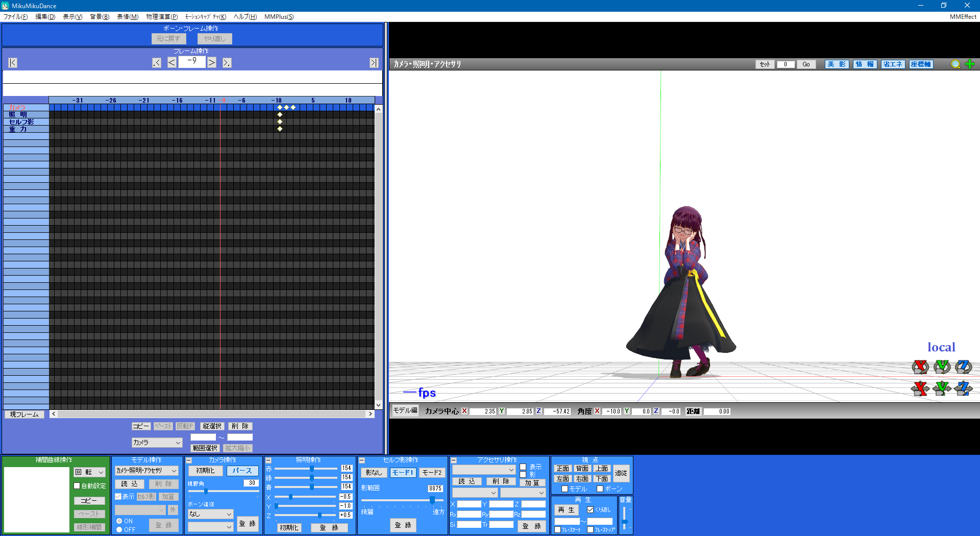Select the OFF radio button
This screenshot has width=980, height=536.
click(x=119, y=530)
